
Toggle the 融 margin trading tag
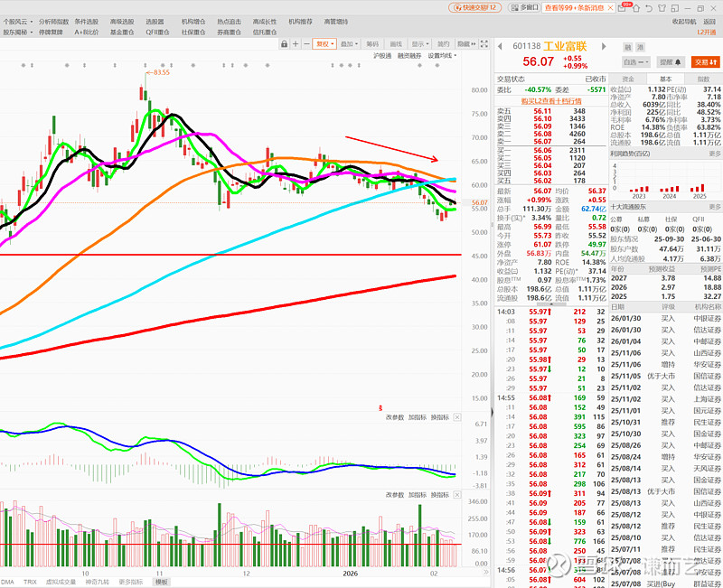click(627, 46)
